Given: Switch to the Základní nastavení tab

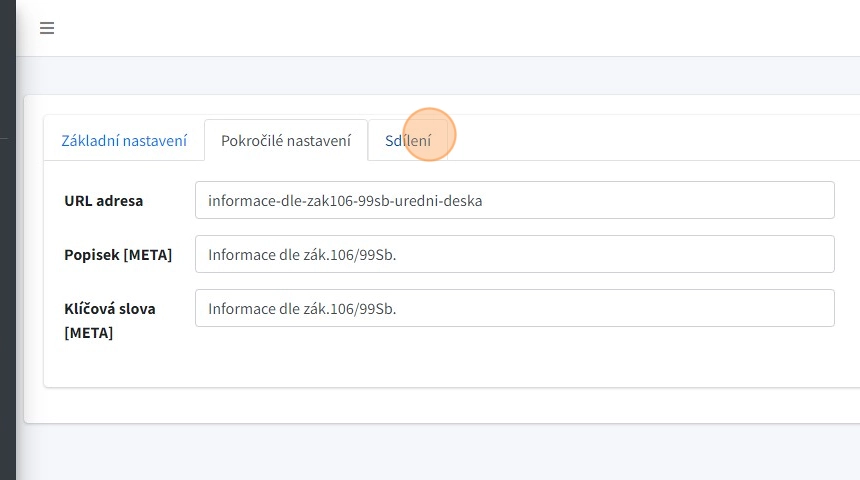Looking at the screenshot, I should (x=124, y=141).
